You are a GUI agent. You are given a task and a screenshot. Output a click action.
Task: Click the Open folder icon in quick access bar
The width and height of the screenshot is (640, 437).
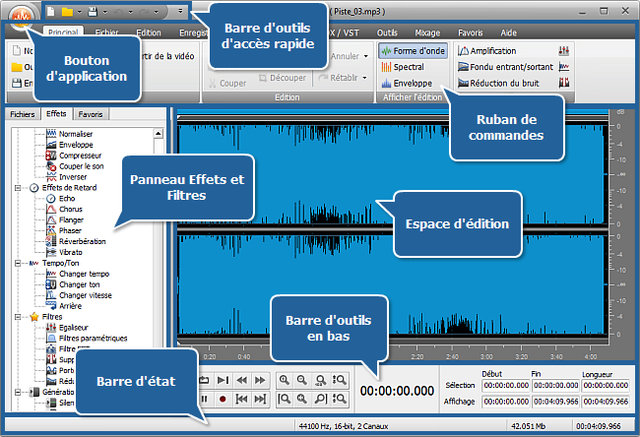pos(67,12)
